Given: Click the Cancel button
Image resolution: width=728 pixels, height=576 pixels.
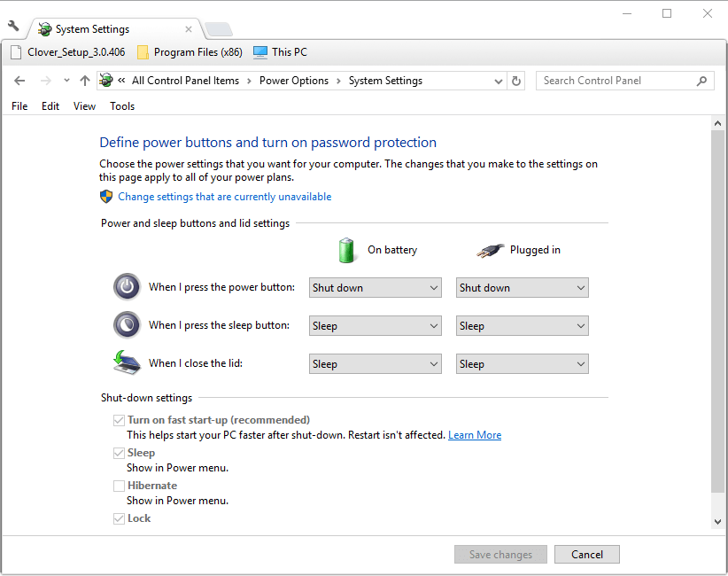Looking at the screenshot, I should pyautogui.click(x=587, y=554).
